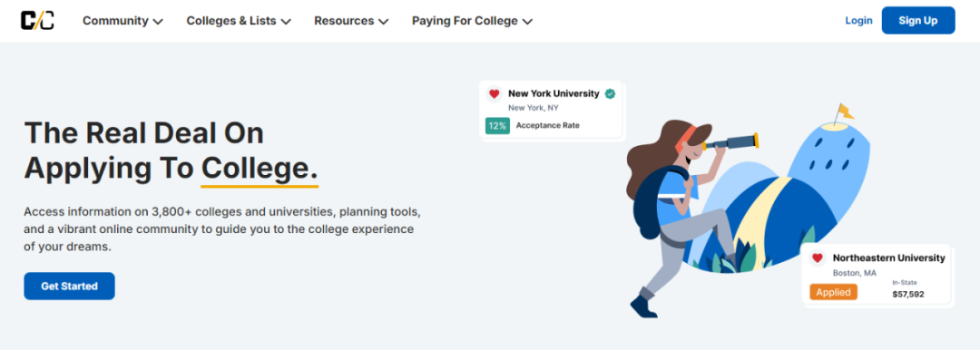Open the New York University card title
Screen dimensions: 980x350
pyautogui.click(x=554, y=93)
